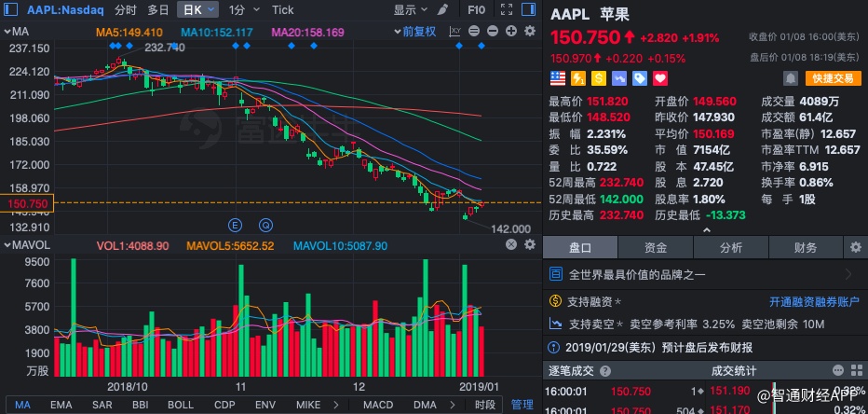868x414 pixels.
Task: Click the blue short-selling trend icon
Action: point(619,78)
